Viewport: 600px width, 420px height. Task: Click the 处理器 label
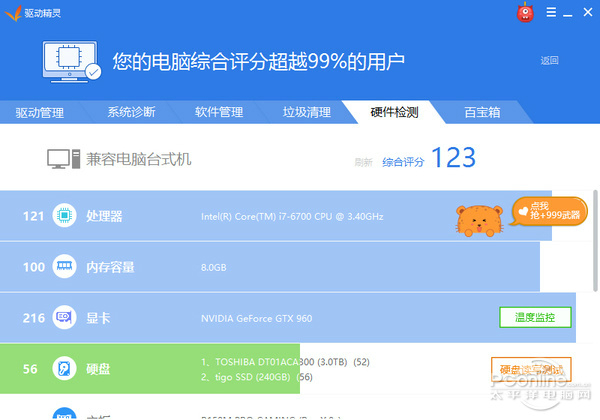tap(104, 216)
